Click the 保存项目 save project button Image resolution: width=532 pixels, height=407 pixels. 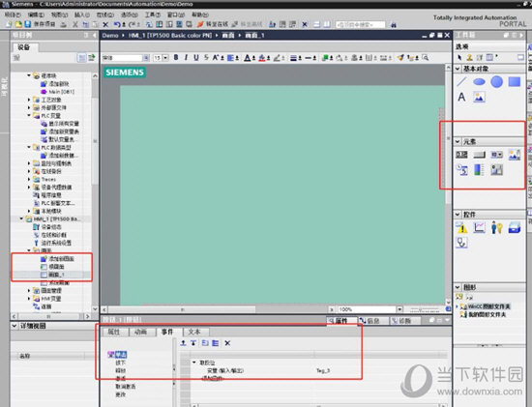[40, 24]
